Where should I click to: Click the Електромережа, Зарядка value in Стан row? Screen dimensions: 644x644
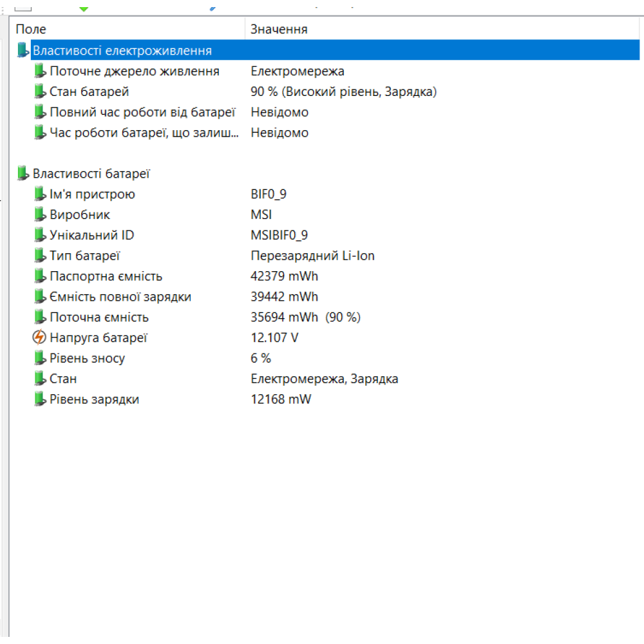click(324, 379)
